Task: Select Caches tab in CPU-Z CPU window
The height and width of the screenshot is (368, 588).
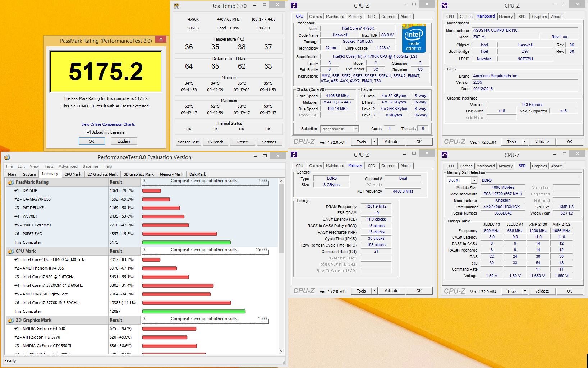Action: pyautogui.click(x=315, y=17)
